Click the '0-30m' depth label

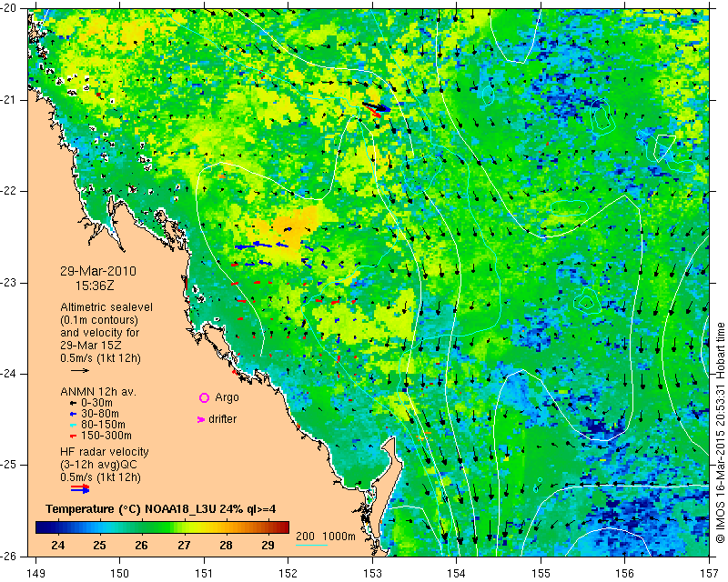point(96,403)
